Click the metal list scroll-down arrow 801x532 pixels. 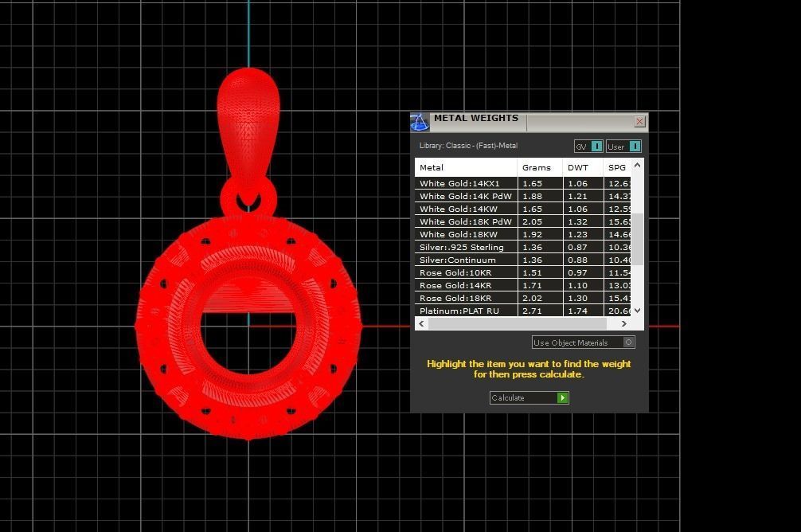point(637,311)
